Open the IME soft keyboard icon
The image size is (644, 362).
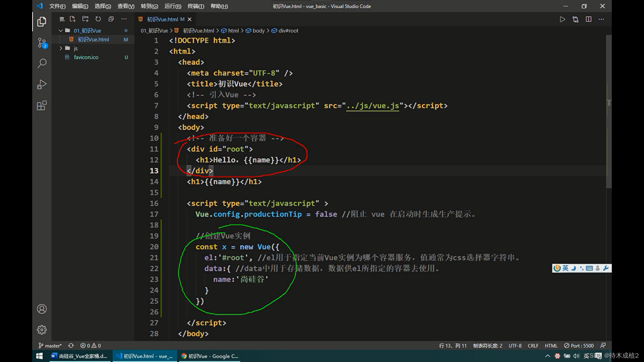(589, 268)
